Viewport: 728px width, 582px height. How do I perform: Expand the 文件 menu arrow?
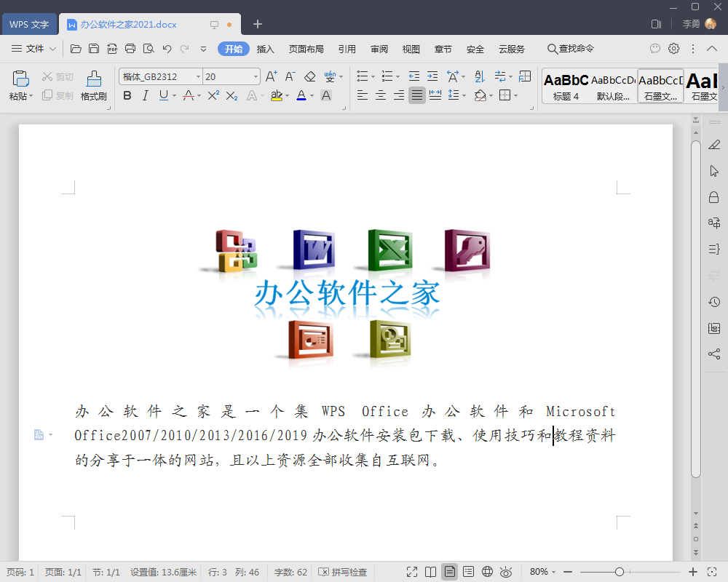52,49
